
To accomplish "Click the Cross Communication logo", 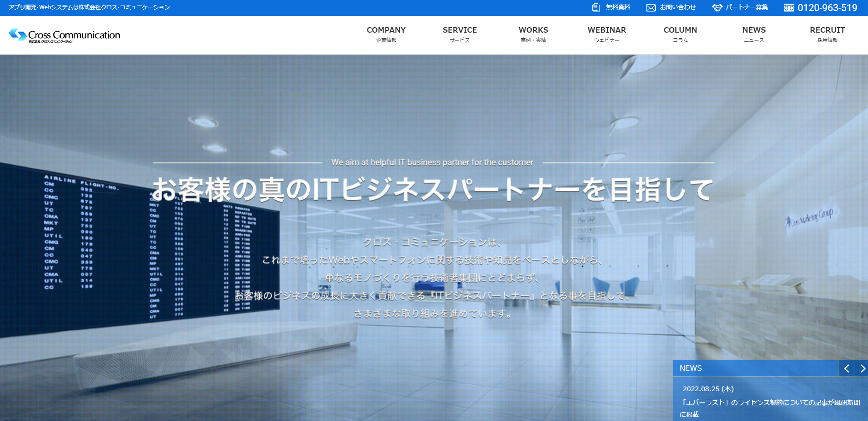I will 64,35.
